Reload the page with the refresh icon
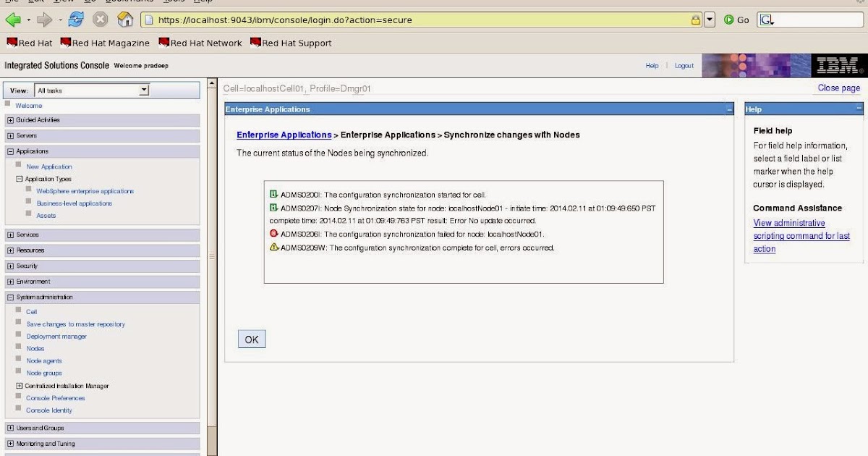The image size is (868, 456). click(76, 20)
